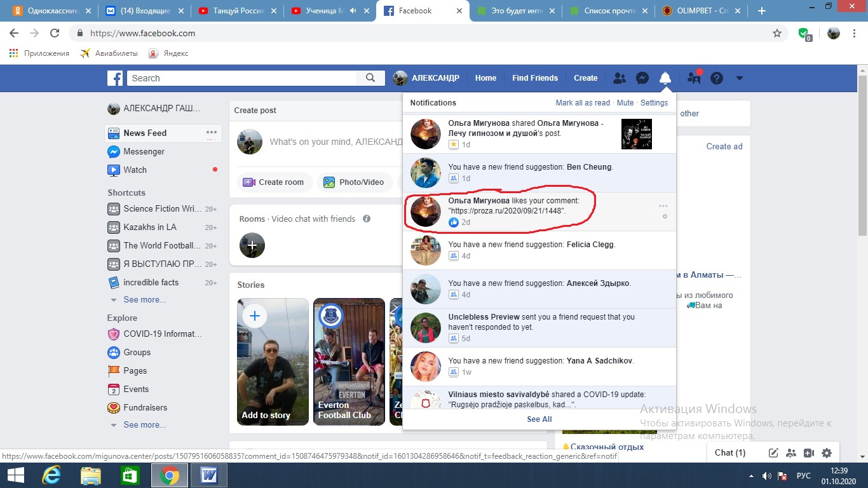
Task: Switch to the Входящие mail tab
Action: (x=146, y=11)
